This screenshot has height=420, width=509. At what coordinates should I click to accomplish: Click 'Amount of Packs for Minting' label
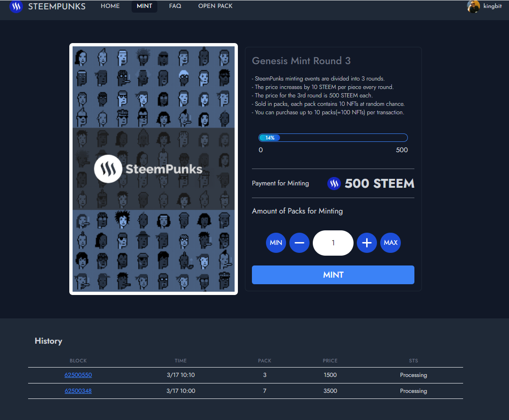click(x=297, y=211)
